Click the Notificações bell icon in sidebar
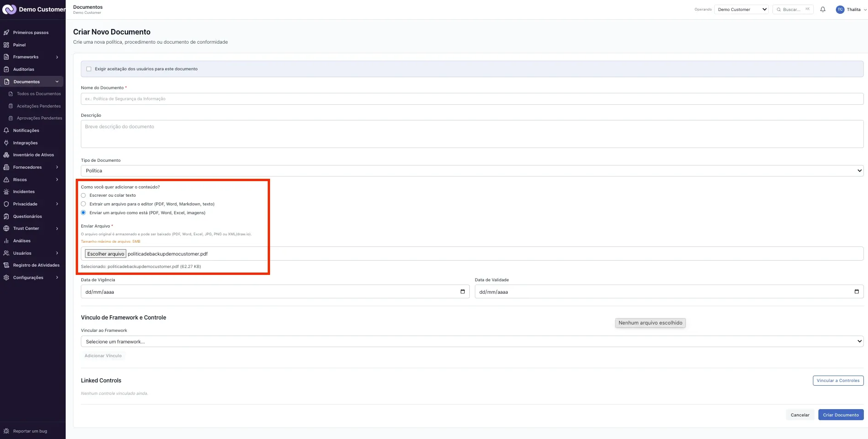 click(x=6, y=131)
